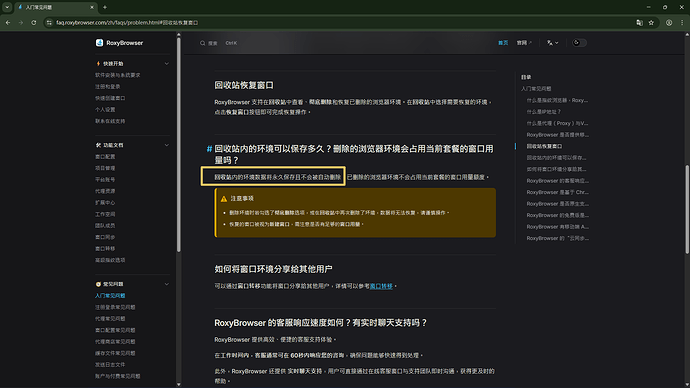The height and width of the screenshot is (388, 690).
Task: Open 窗口配置 in sidebar
Action: point(105,157)
